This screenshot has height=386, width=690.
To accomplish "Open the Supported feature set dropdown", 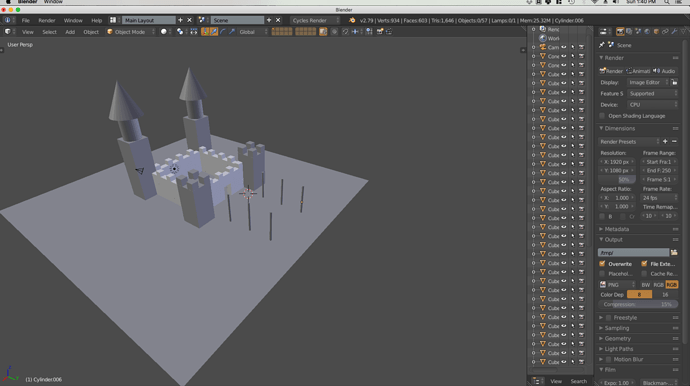I will pyautogui.click(x=653, y=93).
